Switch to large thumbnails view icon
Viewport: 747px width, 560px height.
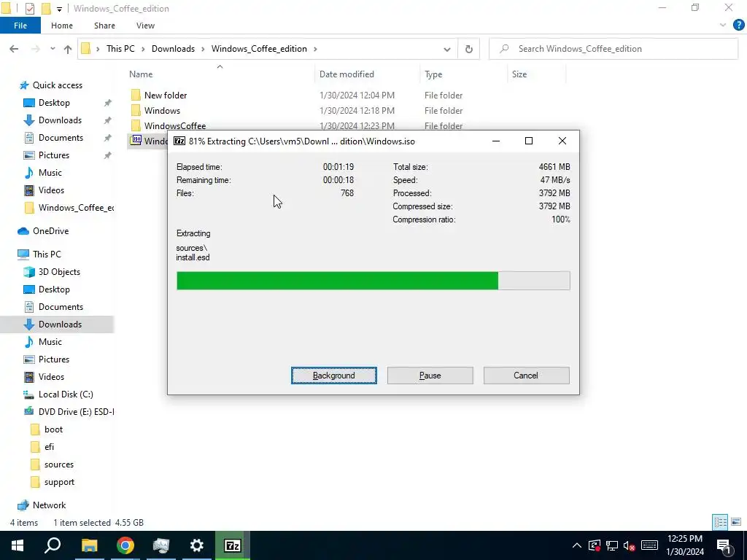coord(735,522)
